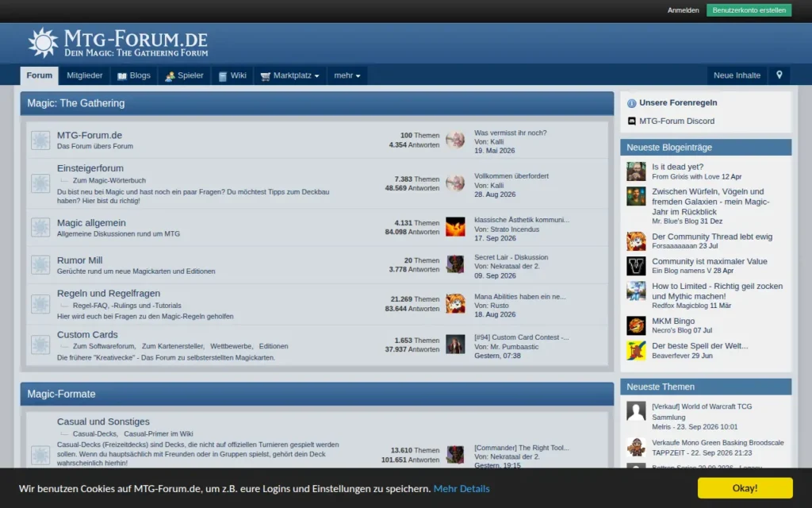Image resolution: width=812 pixels, height=508 pixels.
Task: Click forum status icon beside Casual und Sonstiges
Action: [40, 455]
